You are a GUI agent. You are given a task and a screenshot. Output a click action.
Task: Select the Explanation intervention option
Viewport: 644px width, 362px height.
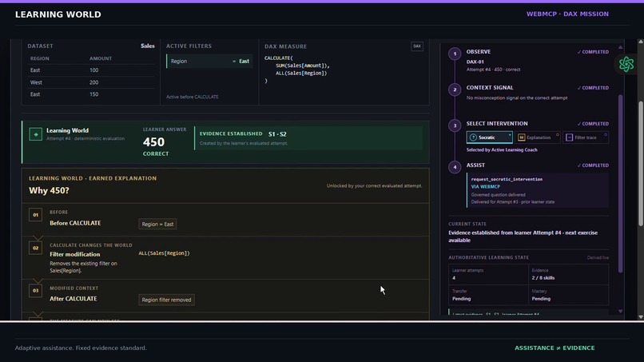(538, 137)
